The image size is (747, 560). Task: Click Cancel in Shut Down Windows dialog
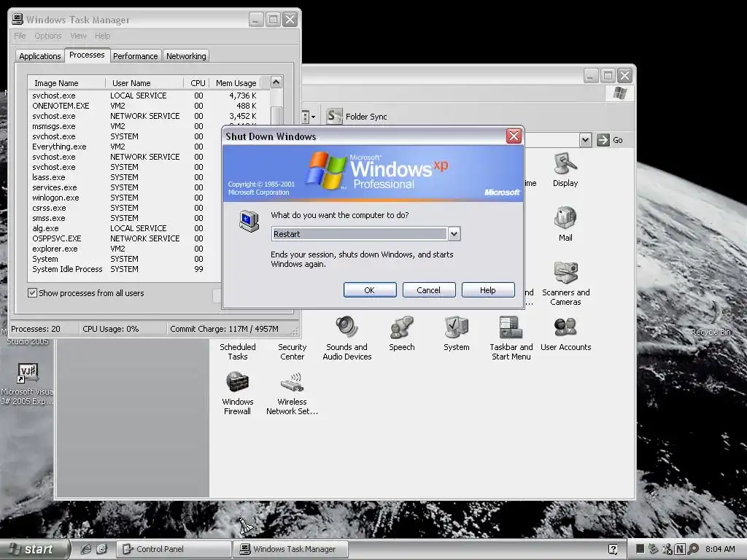pyautogui.click(x=429, y=290)
